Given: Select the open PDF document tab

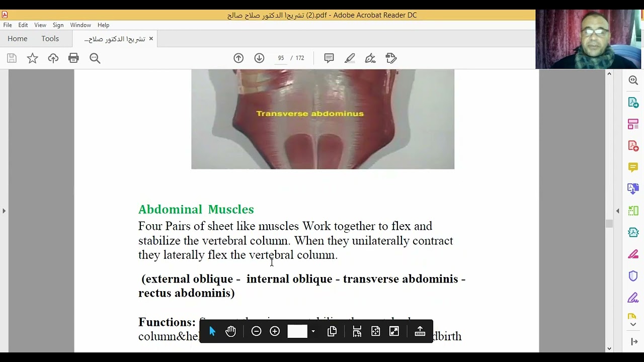Looking at the screenshot, I should click(x=115, y=39).
